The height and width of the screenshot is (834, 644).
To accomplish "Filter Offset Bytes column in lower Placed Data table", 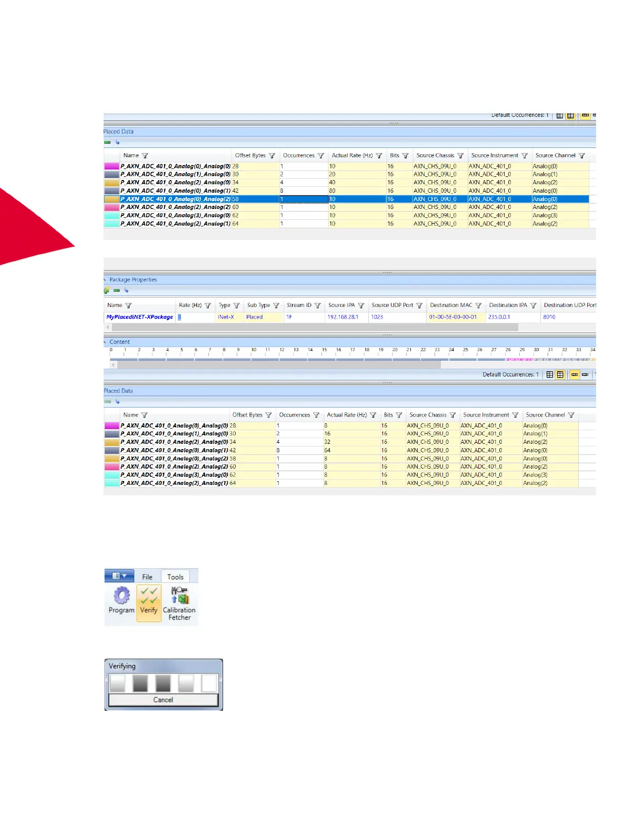I will (268, 415).
